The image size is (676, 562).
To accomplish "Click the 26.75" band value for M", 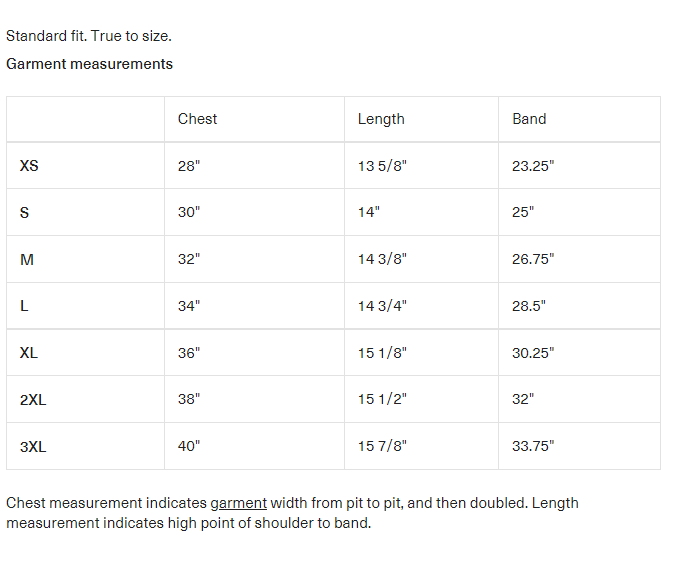I will click(x=533, y=260).
